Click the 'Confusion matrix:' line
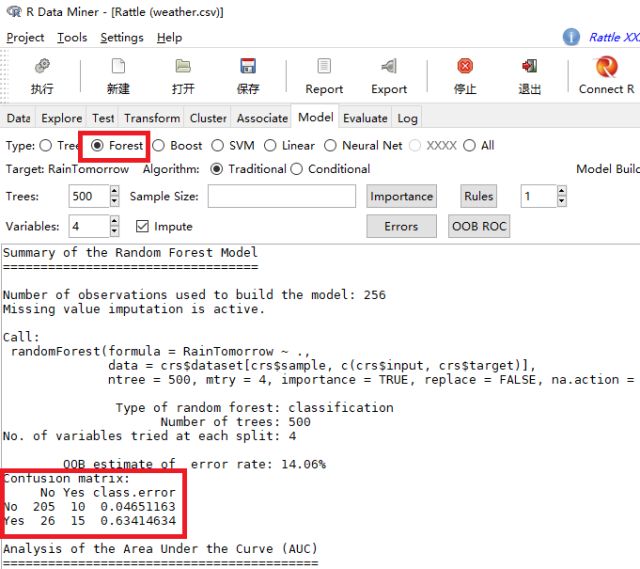 pyautogui.click(x=67, y=478)
